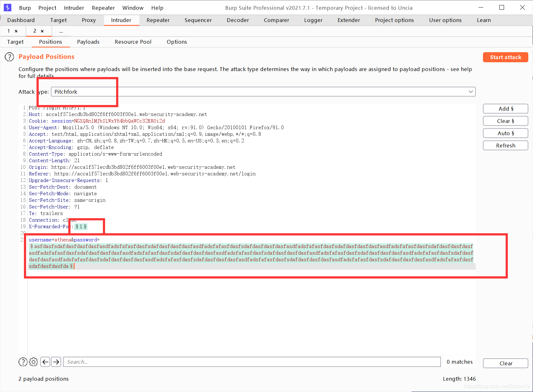Open the Intruder menu in menu bar

[74, 8]
